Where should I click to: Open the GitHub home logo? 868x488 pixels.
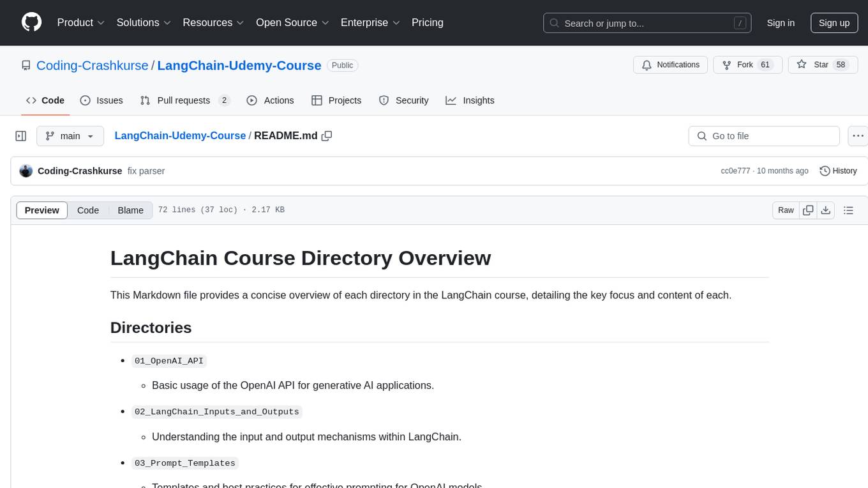point(31,22)
